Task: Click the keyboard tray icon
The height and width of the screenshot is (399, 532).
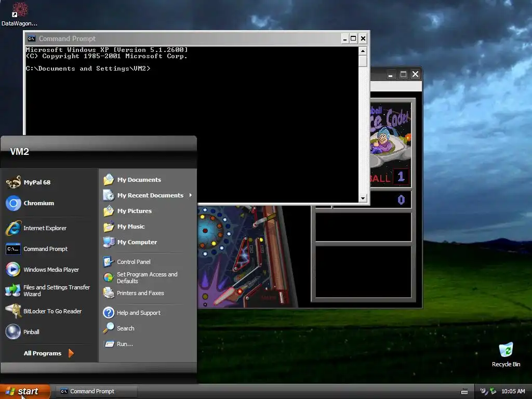Action: (464, 392)
